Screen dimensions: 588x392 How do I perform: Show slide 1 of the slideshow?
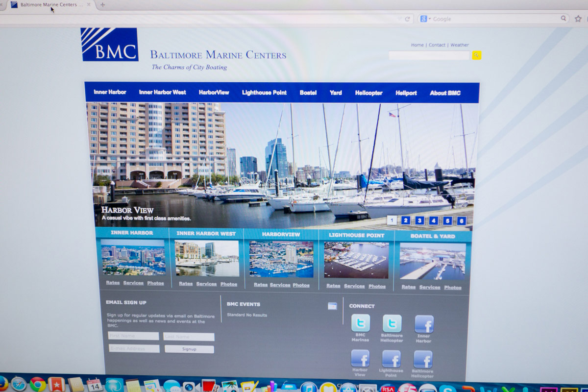click(x=392, y=220)
